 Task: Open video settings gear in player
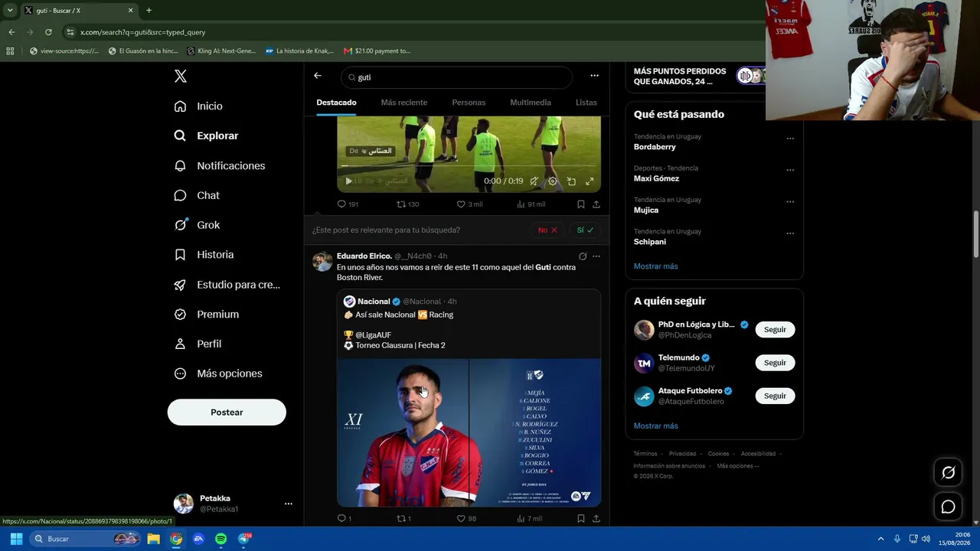click(x=553, y=181)
